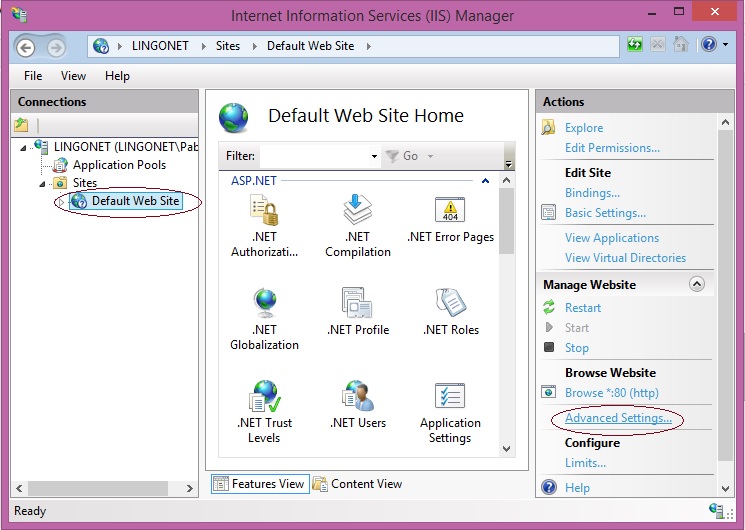Image resolution: width=745 pixels, height=530 pixels.
Task: Click the Stop loading toolbar icon
Action: (658, 45)
